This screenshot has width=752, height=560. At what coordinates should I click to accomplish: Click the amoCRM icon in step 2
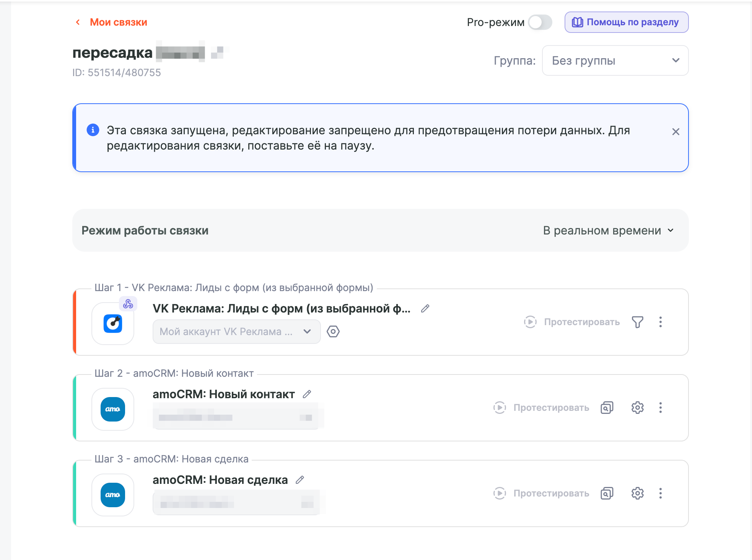coord(113,409)
